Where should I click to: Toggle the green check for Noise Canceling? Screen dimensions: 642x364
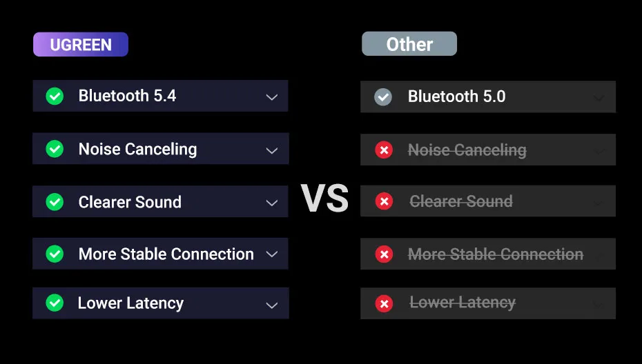click(55, 149)
